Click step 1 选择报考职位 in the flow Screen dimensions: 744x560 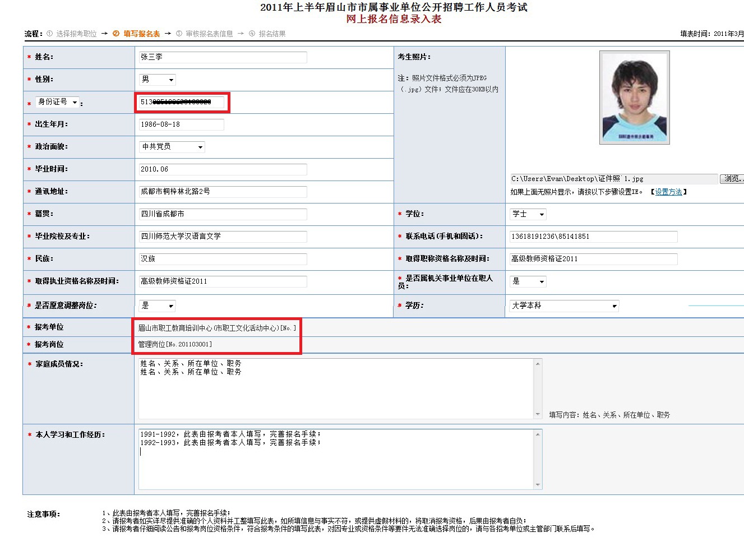click(76, 34)
